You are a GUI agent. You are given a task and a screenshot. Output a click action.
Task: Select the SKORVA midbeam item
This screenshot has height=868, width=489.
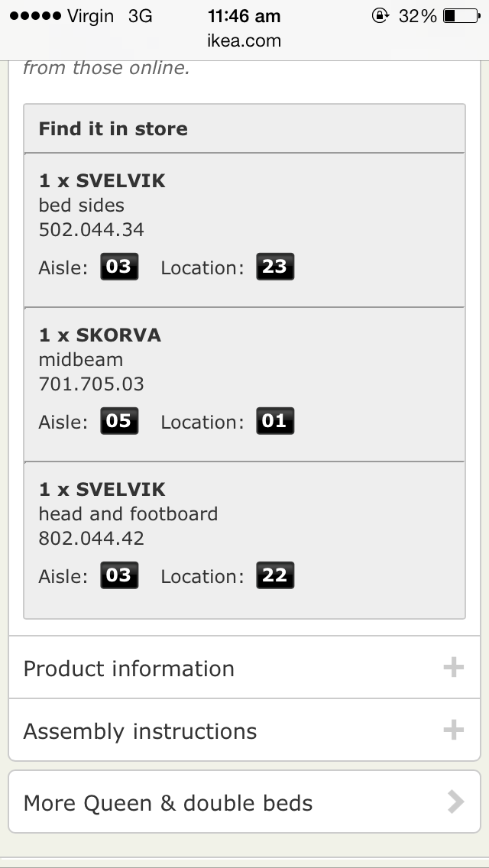[100, 335]
